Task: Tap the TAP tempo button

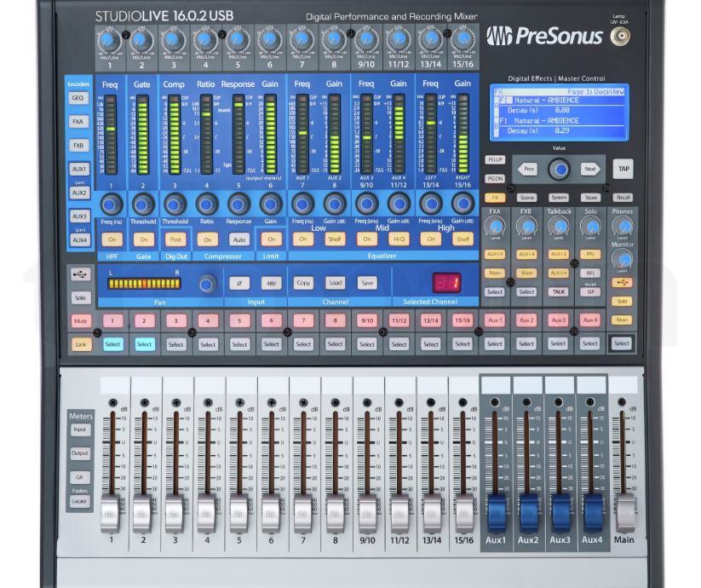Action: 623,169
